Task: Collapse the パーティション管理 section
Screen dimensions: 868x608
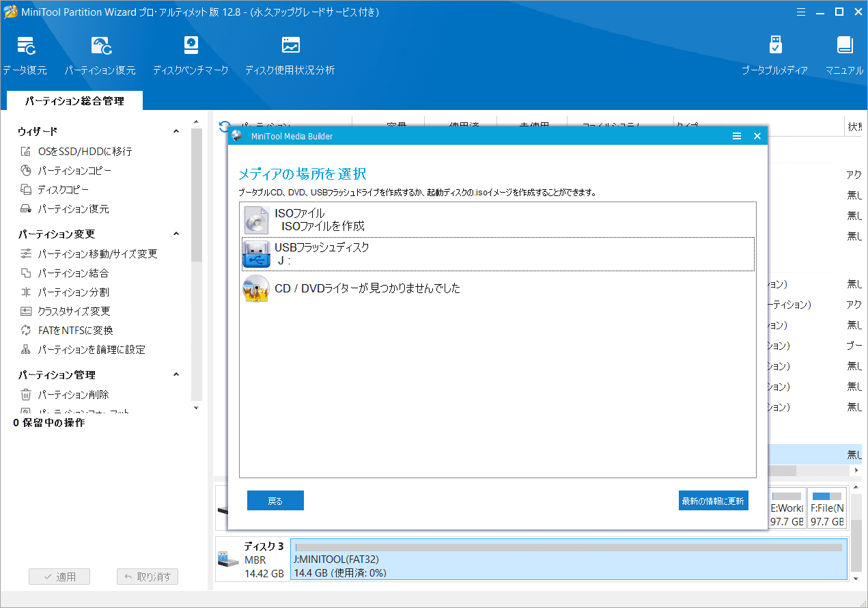Action: [x=176, y=374]
